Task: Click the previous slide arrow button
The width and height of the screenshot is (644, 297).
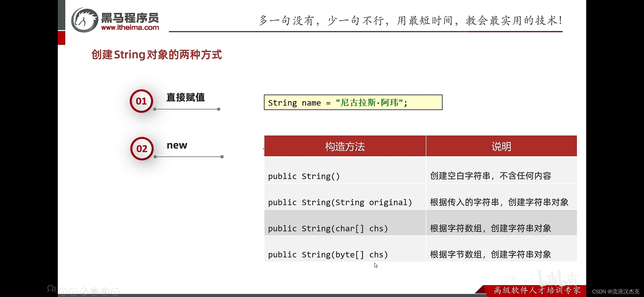Action: (x=63, y=292)
